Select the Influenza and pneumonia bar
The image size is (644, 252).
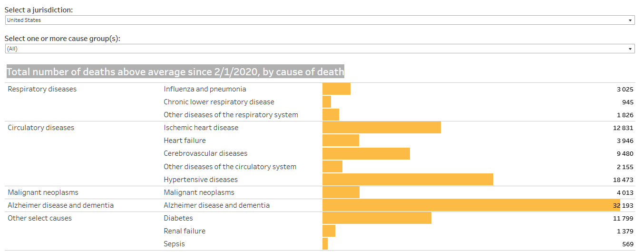pos(336,89)
